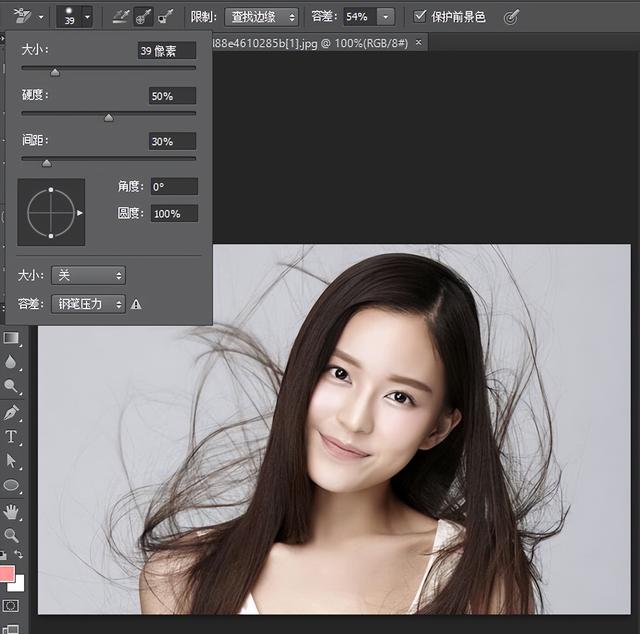Screen dimensions: 640x634
Task: Close the open jpg document tab
Action: [x=418, y=42]
